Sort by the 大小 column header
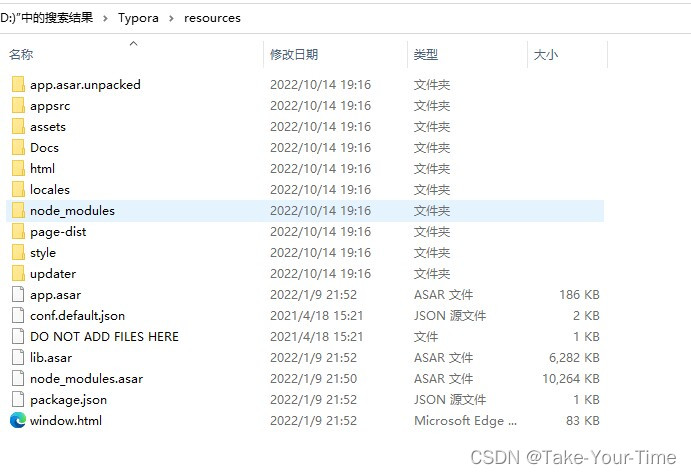Screen dimensions: 691x474 (546, 55)
